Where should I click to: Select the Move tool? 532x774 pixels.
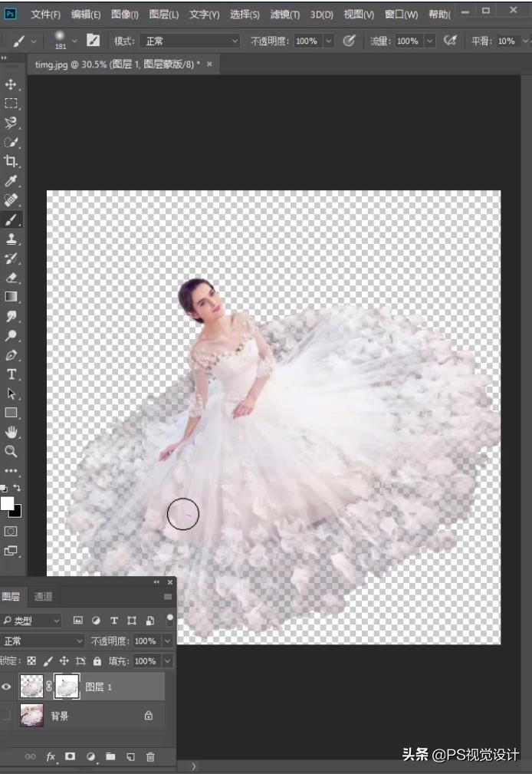[x=11, y=84]
